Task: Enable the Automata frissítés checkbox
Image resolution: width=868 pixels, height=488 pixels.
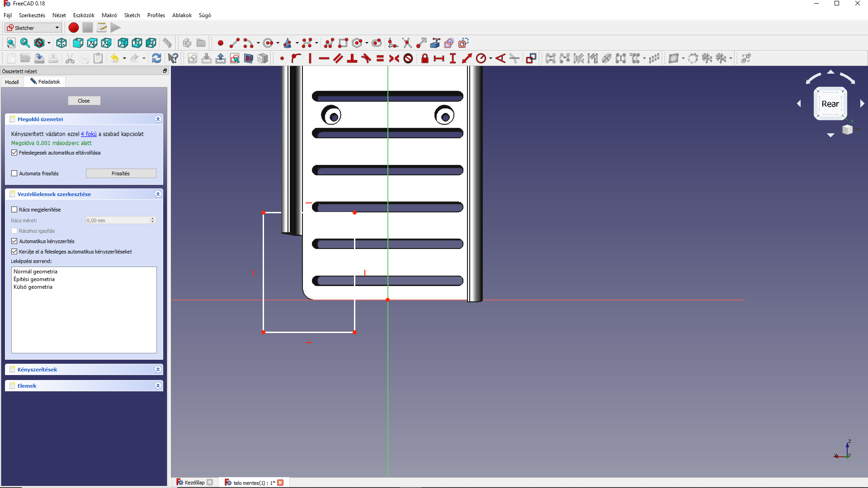Action: pyautogui.click(x=14, y=174)
